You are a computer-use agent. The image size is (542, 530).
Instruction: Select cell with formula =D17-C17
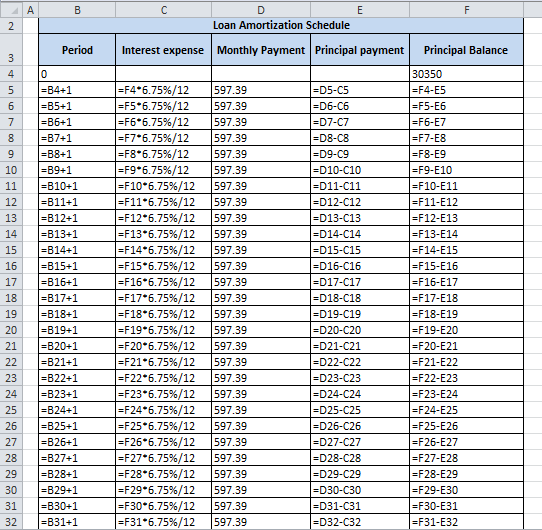click(360, 282)
